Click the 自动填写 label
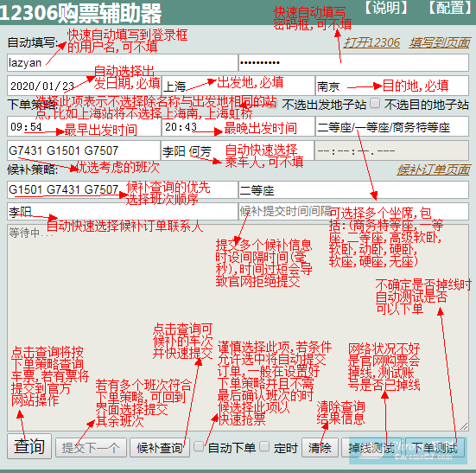The width and height of the screenshot is (476, 473). click(x=33, y=42)
